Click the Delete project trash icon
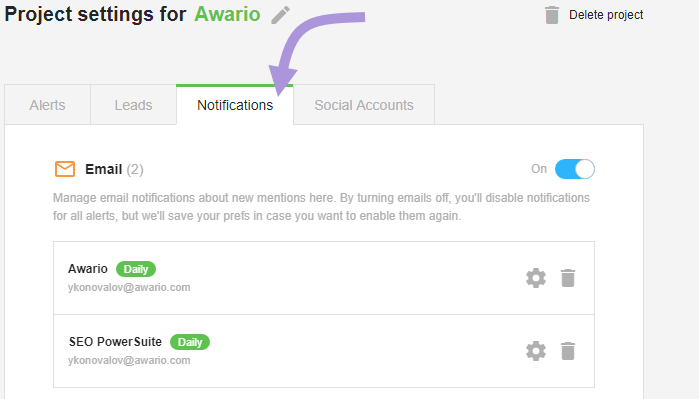The image size is (699, 399). point(552,15)
